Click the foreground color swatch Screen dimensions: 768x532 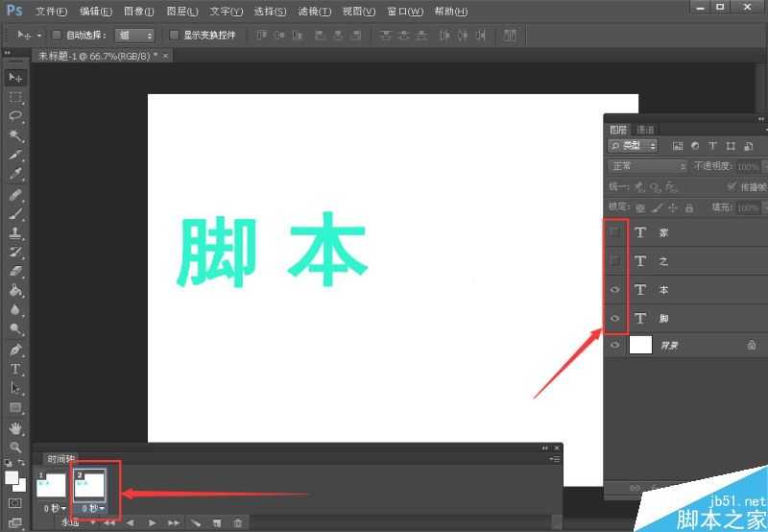pos(12,477)
